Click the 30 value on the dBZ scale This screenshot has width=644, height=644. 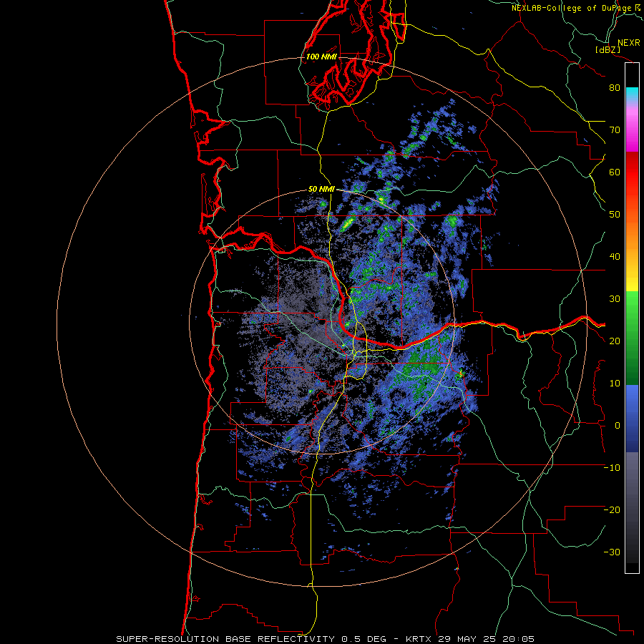(615, 298)
